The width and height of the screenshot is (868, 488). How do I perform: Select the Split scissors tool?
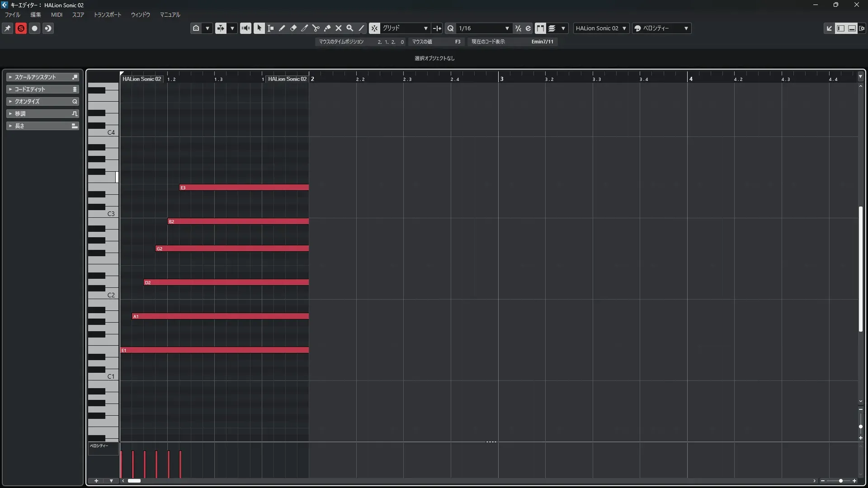[316, 28]
